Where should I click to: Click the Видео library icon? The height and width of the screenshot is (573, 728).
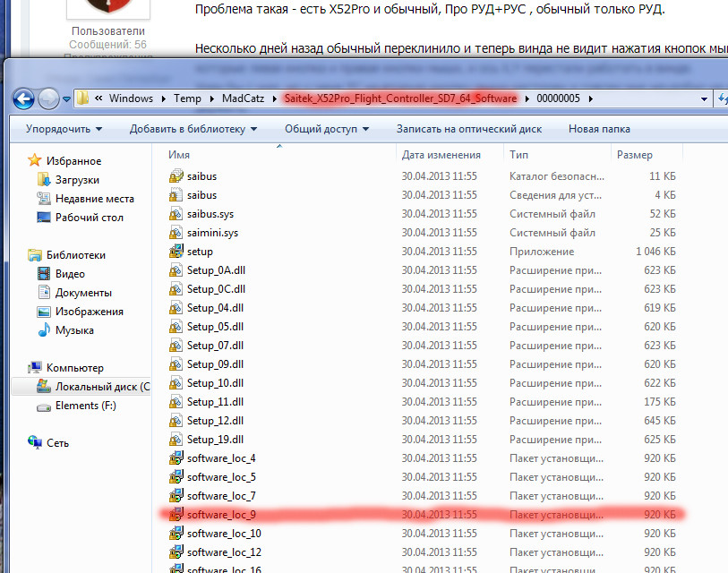point(44,273)
